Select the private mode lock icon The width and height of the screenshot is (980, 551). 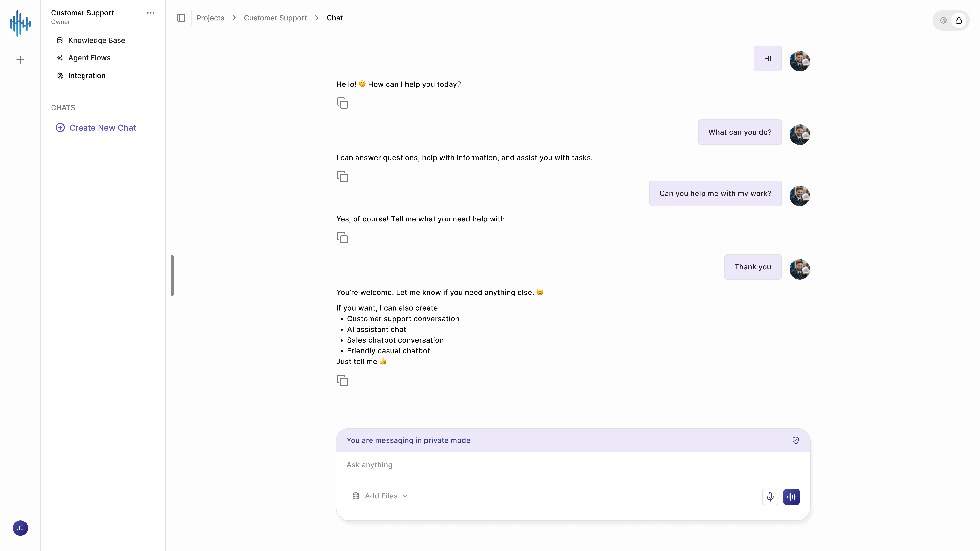point(959,21)
